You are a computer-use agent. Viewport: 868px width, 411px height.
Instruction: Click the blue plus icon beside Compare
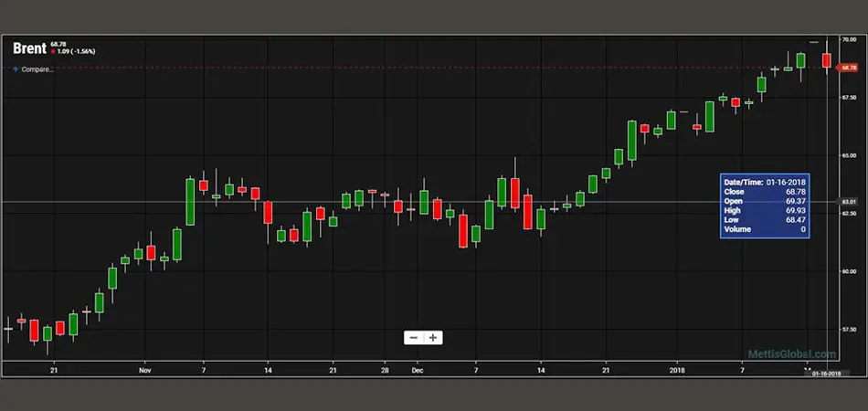point(16,69)
